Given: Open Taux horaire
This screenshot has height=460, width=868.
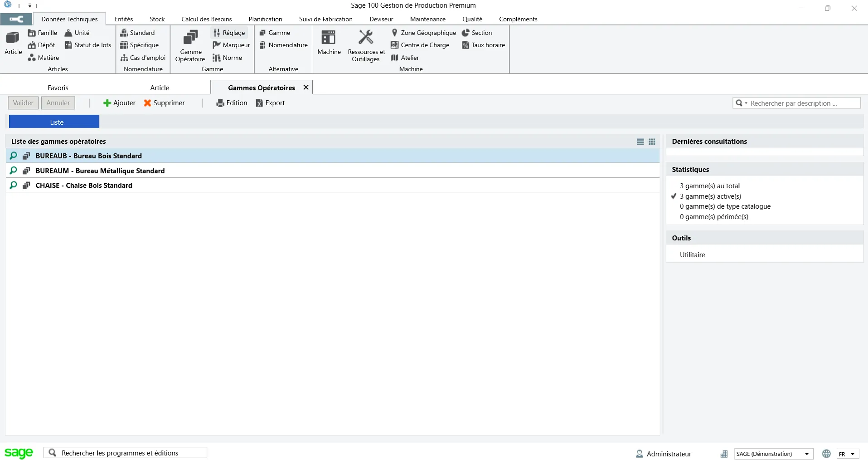Looking at the screenshot, I should [x=483, y=45].
